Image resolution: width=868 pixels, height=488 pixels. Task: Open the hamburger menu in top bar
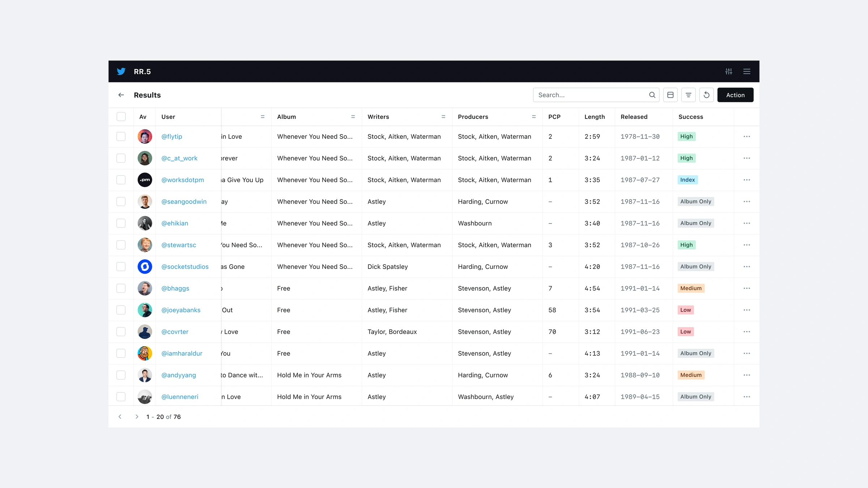click(x=746, y=71)
